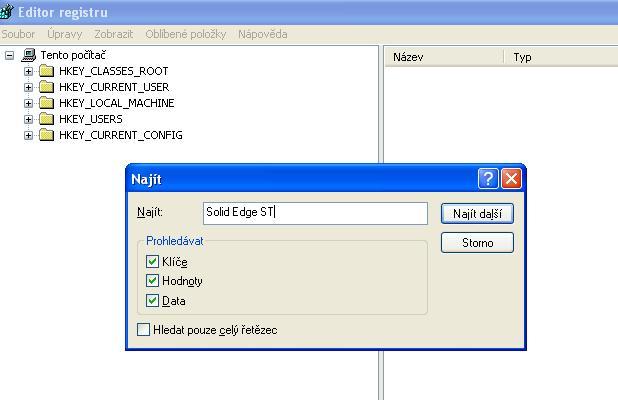Expand the HKEY_CLASSES_ROOT node
The image size is (618, 400).
[x=28, y=71]
